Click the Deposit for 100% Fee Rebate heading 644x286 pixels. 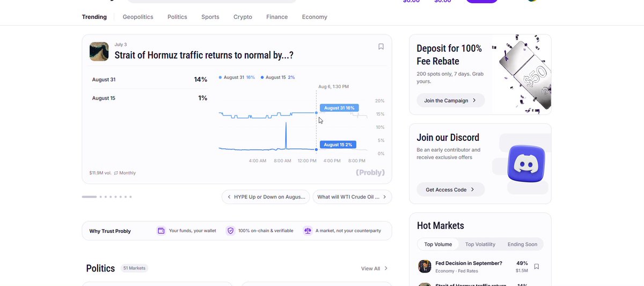point(449,55)
